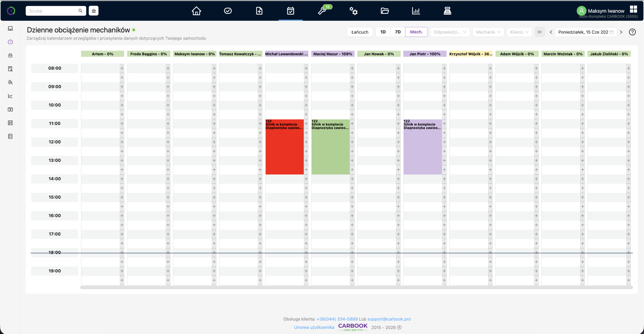Image resolution: width=644 pixels, height=334 pixels.
Task: Expand the Mechanik filter dropdown
Action: click(488, 32)
